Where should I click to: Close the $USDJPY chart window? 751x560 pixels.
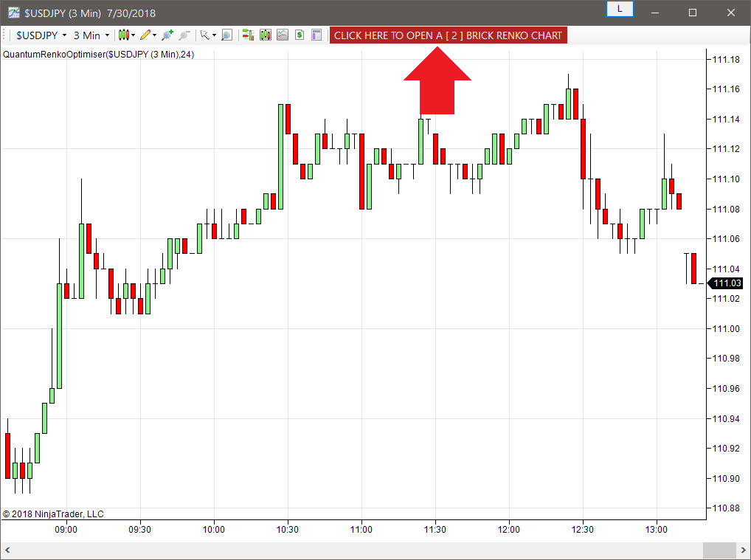click(731, 13)
